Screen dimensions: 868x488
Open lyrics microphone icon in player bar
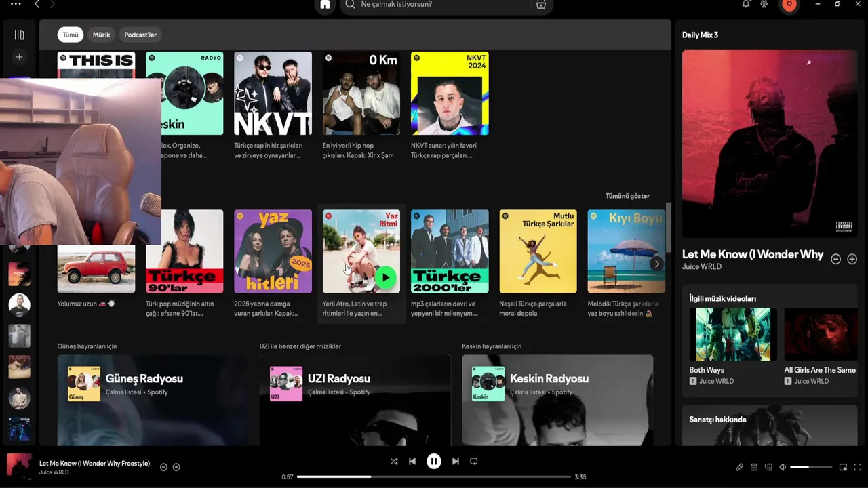tap(740, 467)
